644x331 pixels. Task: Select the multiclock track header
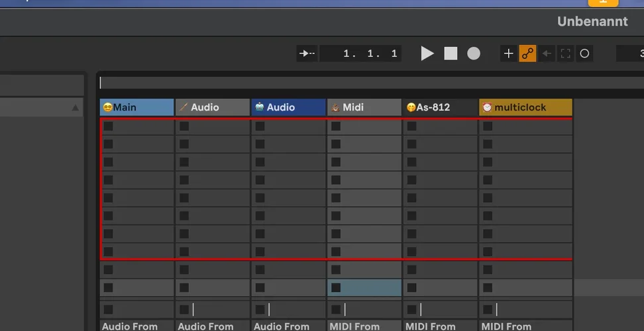(525, 107)
